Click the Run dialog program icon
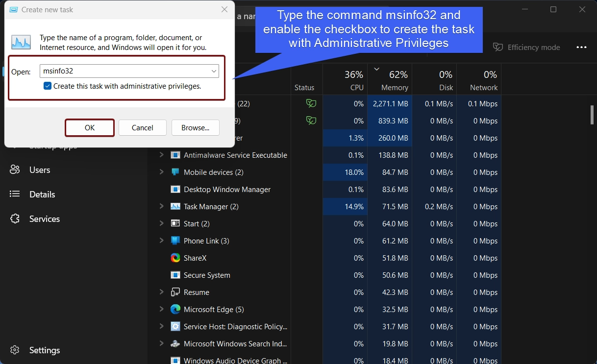This screenshot has height=364, width=597. (x=21, y=42)
